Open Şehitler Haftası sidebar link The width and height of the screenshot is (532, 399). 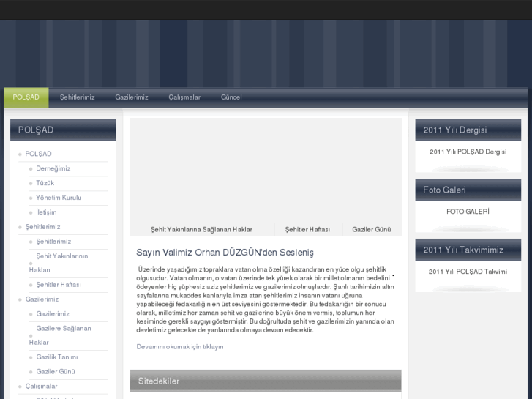click(59, 285)
